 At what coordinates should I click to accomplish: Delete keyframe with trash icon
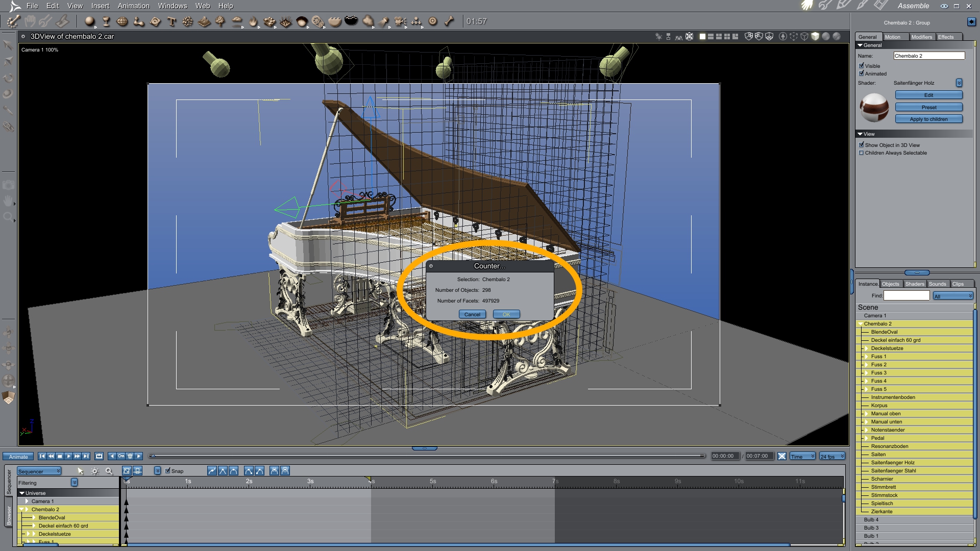click(130, 456)
